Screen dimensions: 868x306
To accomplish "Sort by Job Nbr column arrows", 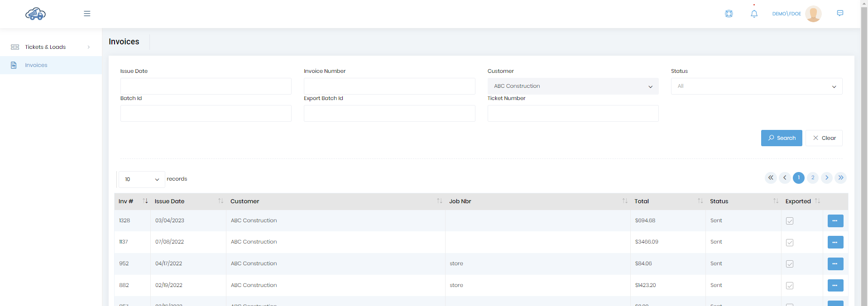I will 625,201.
